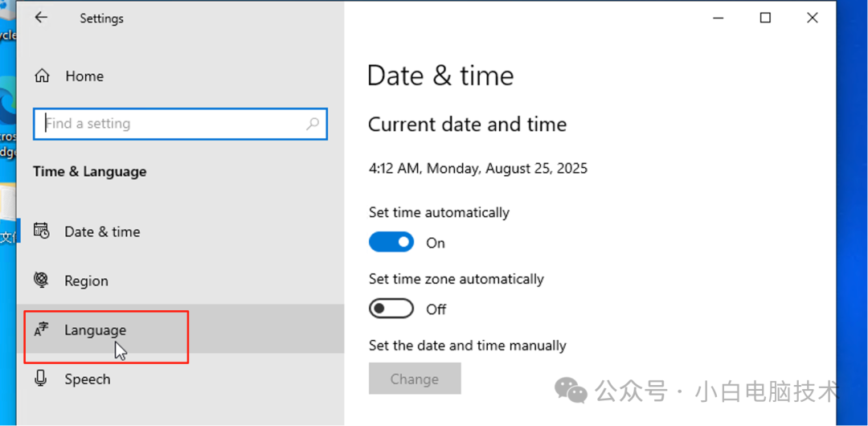Select Date & time in the sidebar
Image resolution: width=868 pixels, height=426 pixels.
[181, 231]
